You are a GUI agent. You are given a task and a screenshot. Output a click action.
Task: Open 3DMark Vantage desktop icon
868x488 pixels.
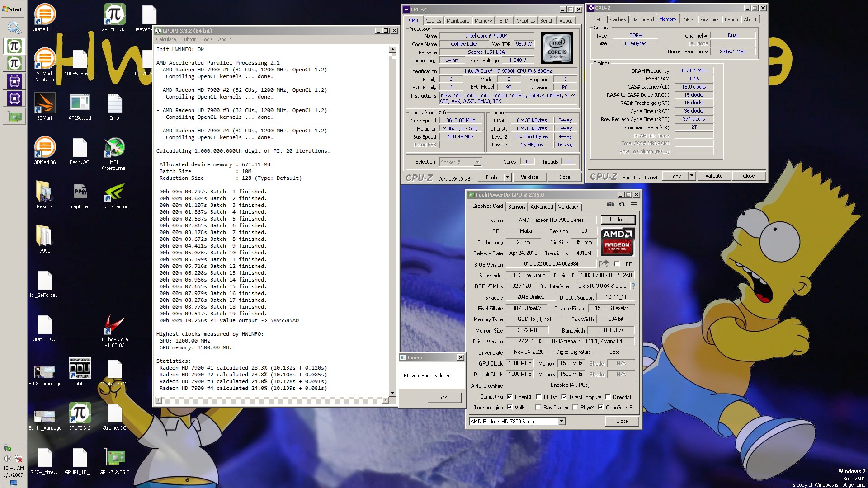(x=45, y=65)
